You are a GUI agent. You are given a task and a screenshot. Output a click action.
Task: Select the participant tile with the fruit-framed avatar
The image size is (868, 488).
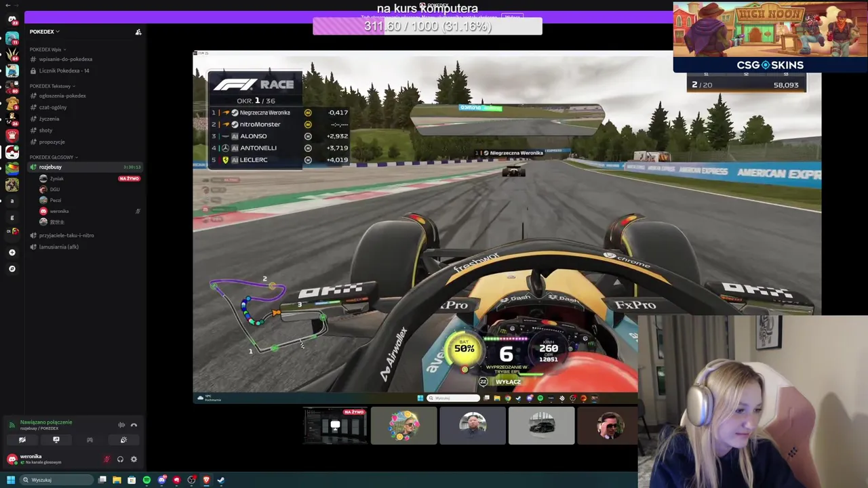[x=403, y=426]
